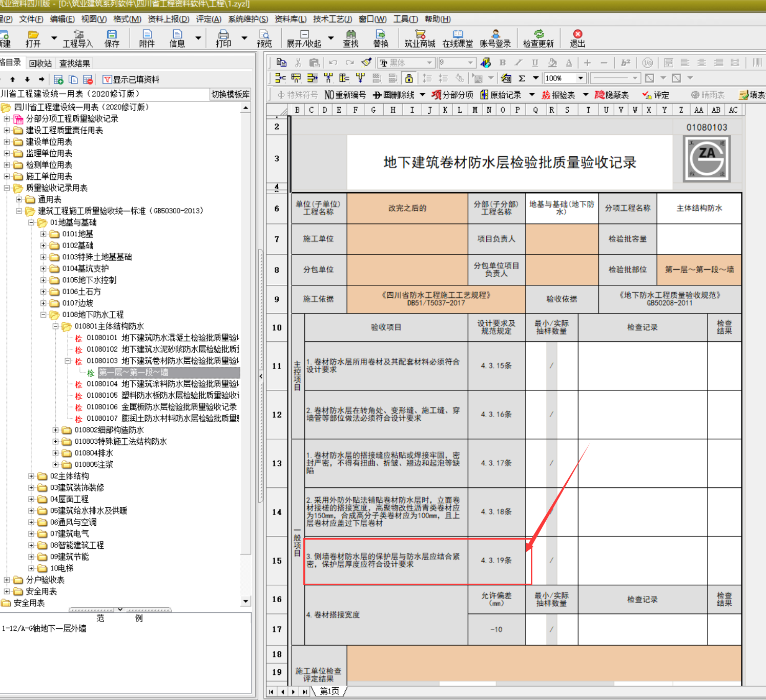
Task: Click the 报验表 toolbar button
Action: point(558,95)
